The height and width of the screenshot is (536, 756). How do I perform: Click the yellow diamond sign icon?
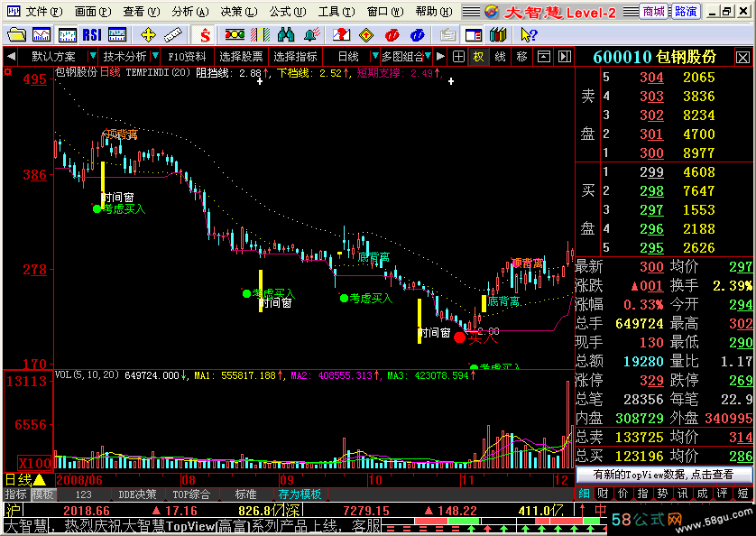366,34
